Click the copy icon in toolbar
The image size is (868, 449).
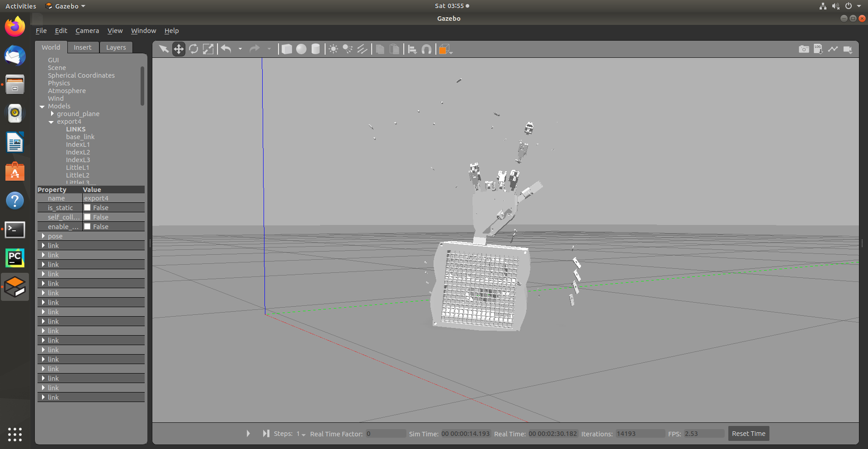click(380, 49)
